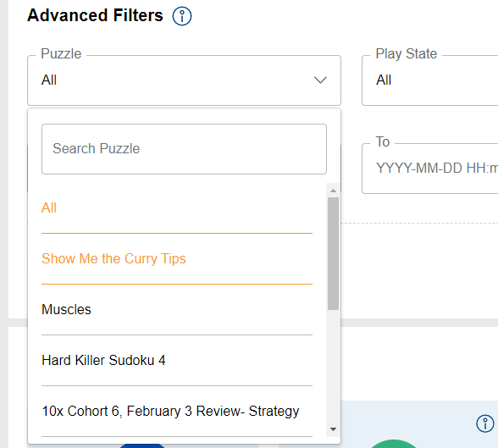
Task: Click the To date-time field
Action: point(429,169)
